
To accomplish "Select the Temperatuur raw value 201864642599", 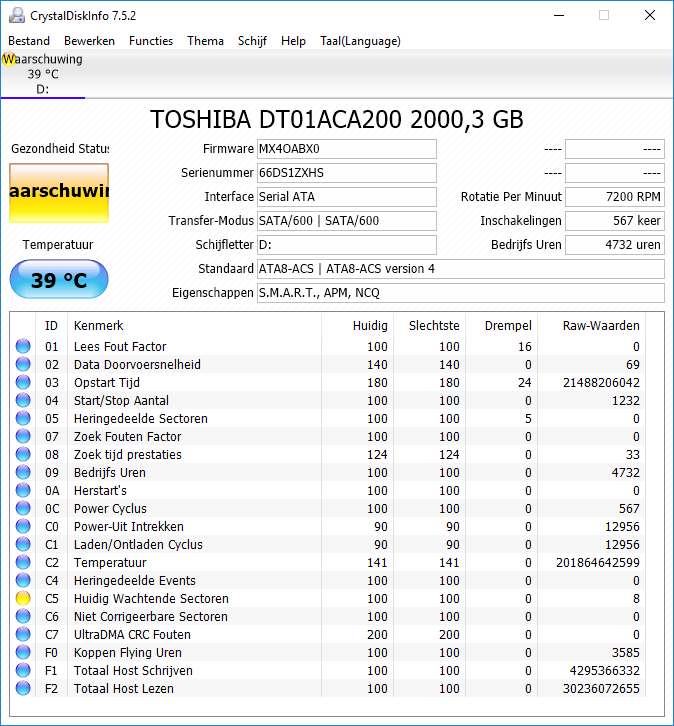I will coord(598,563).
